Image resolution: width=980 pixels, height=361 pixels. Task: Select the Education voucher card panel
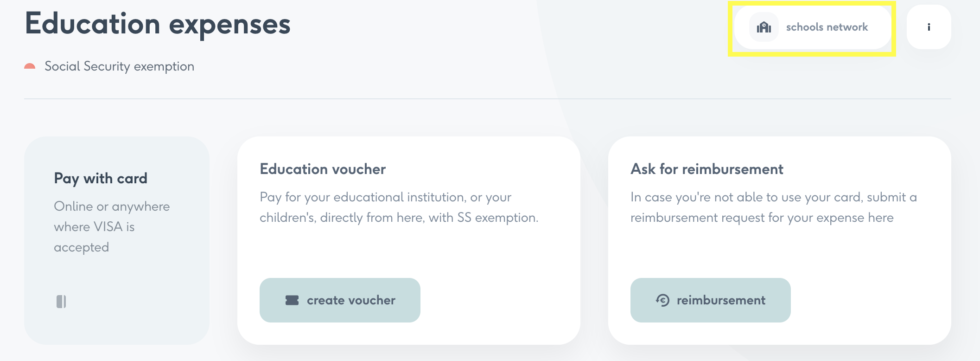409,240
